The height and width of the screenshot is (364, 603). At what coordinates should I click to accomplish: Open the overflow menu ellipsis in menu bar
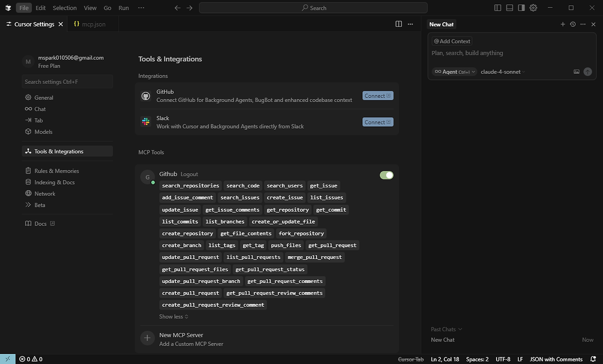[141, 8]
